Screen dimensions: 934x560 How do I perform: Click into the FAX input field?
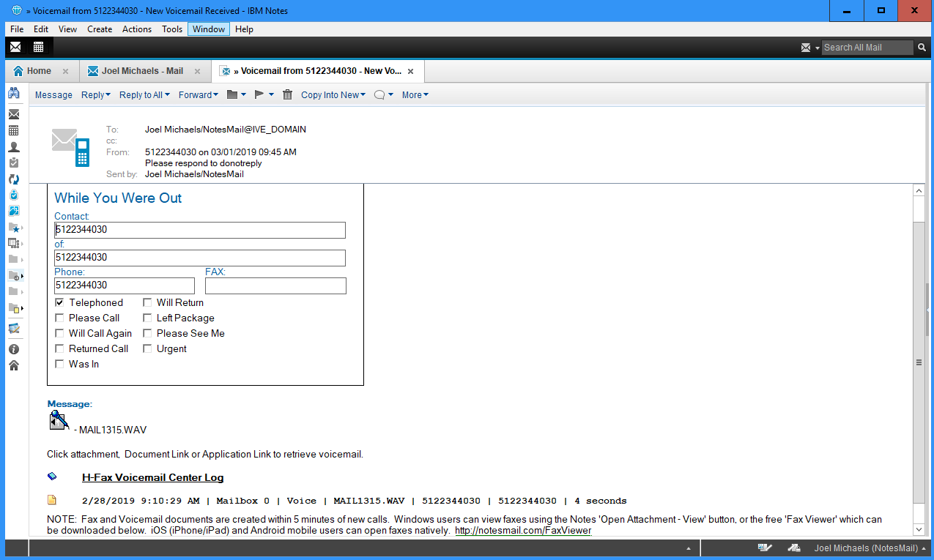pos(275,285)
